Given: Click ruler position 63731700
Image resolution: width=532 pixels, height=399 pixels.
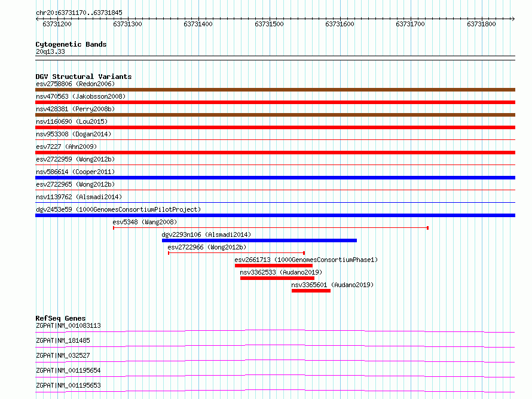Looking at the screenshot, I should 410,24.
